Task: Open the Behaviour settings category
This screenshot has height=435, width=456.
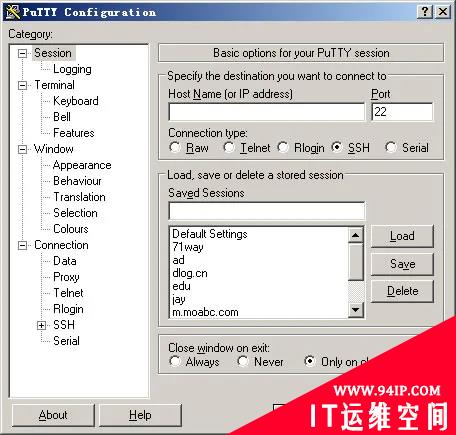Action: pos(77,181)
